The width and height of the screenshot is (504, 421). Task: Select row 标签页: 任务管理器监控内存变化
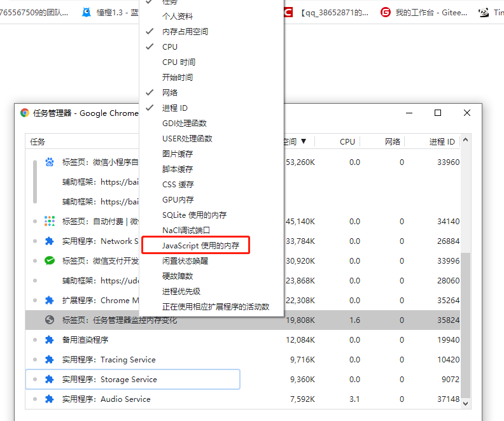tap(242, 320)
